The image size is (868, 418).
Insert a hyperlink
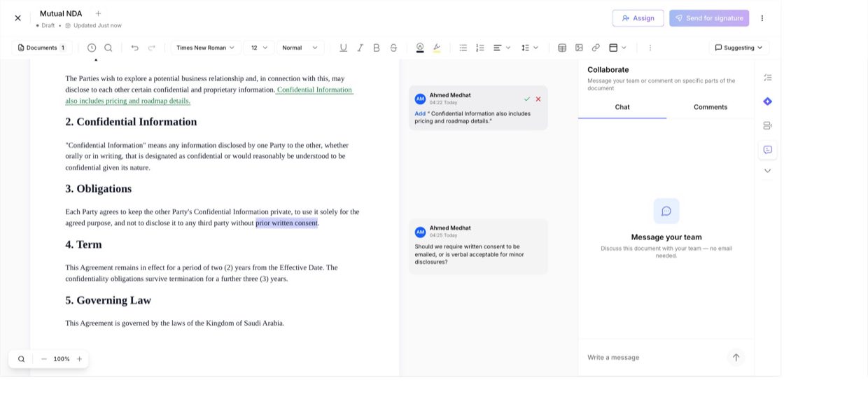pos(596,48)
